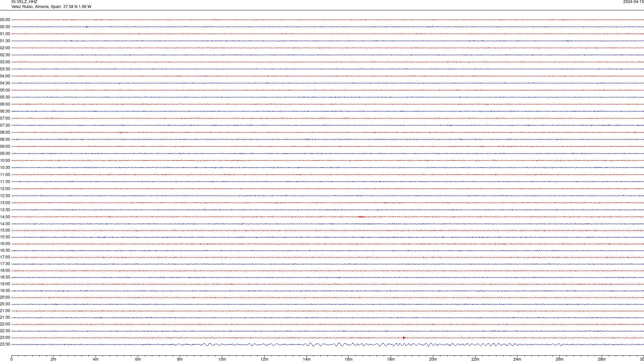Click the date label 2024-04-15
644x362 pixels.
633,2
